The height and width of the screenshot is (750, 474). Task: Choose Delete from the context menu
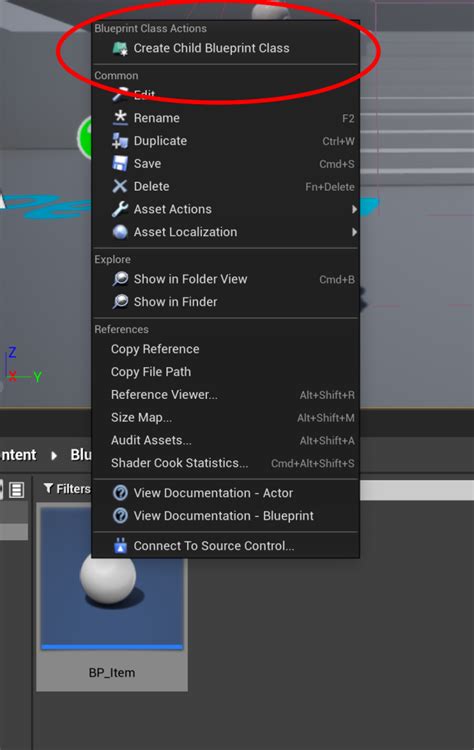(x=226, y=186)
